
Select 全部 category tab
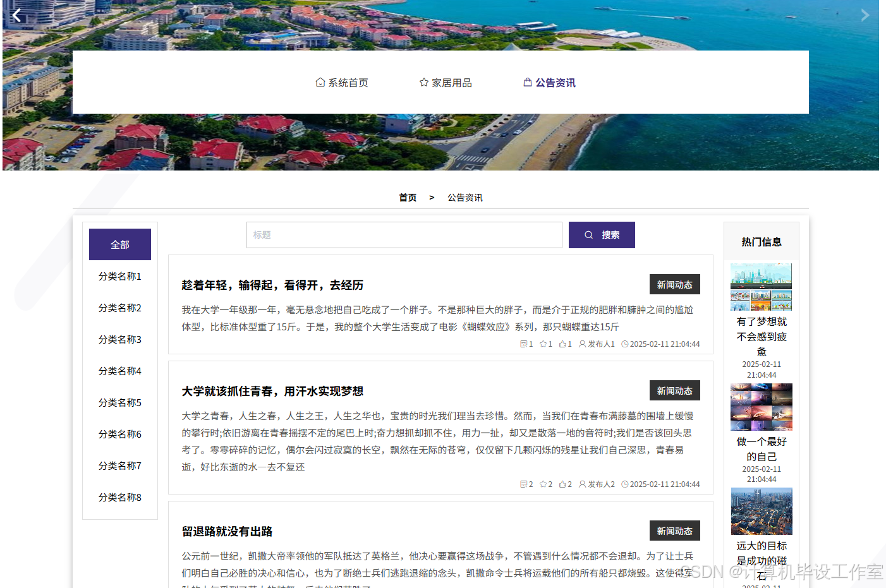coord(120,244)
